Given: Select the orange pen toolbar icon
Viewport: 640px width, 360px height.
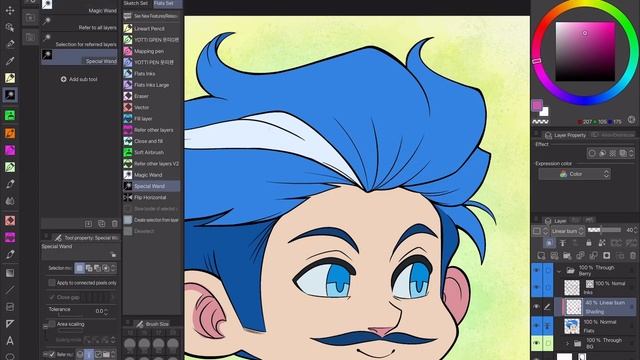Looking at the screenshot, I should (10, 133).
